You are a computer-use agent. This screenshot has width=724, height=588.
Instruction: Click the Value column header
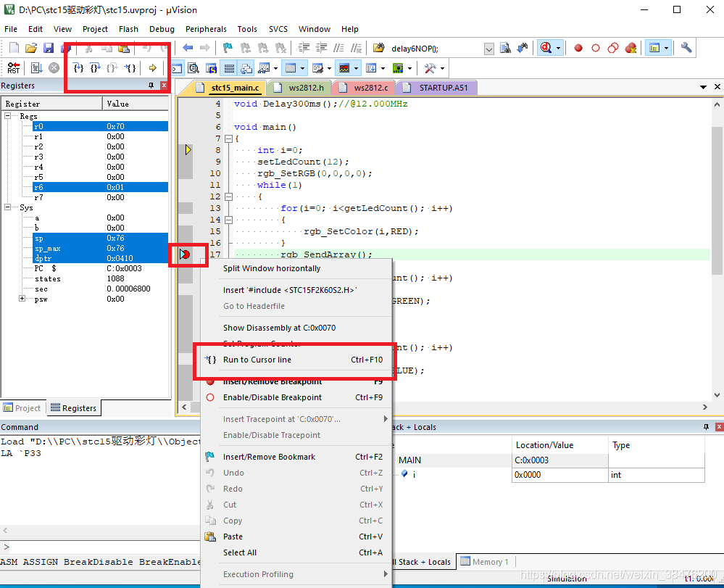pos(136,104)
